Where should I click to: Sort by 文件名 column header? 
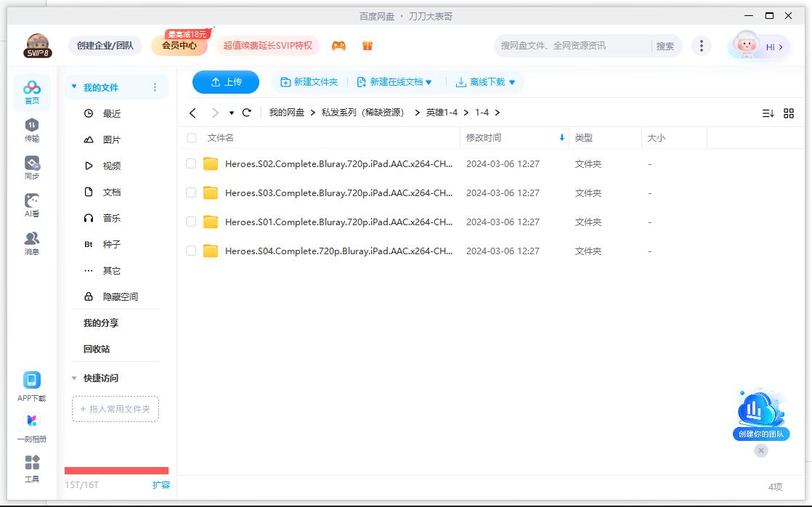pyautogui.click(x=221, y=138)
